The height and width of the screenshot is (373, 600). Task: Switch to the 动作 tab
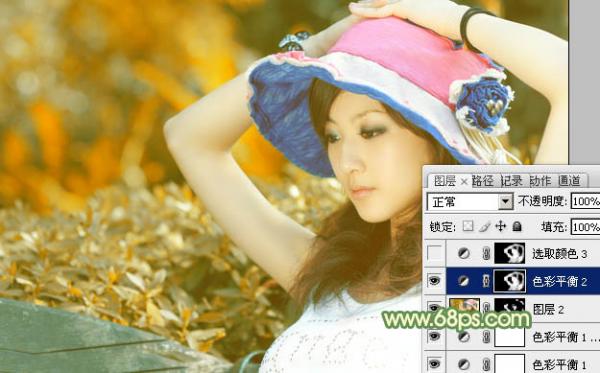[x=540, y=181]
